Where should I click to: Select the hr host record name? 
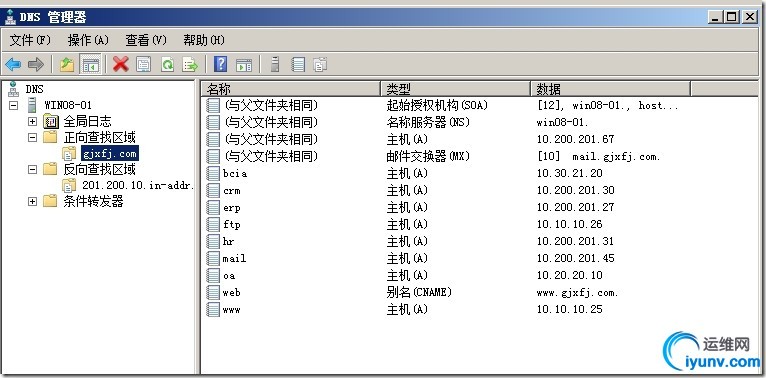229,241
